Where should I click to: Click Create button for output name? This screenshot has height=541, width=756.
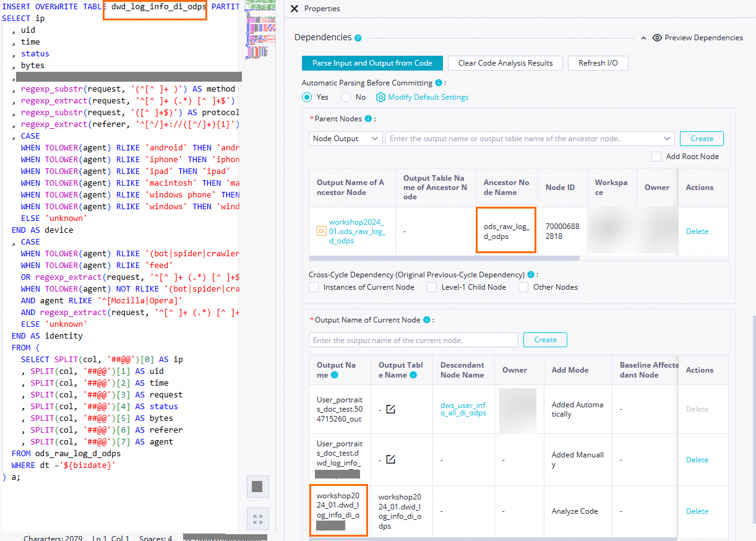point(545,340)
